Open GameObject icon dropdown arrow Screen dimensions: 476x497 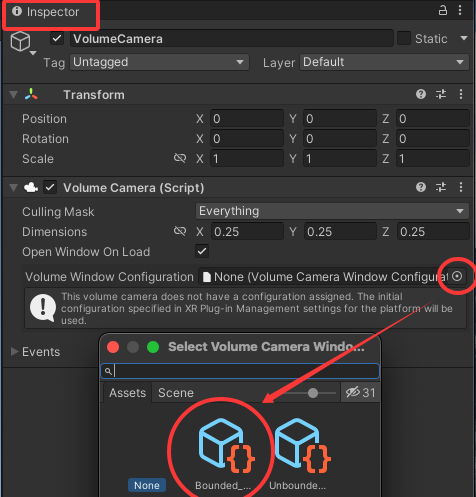(33, 53)
